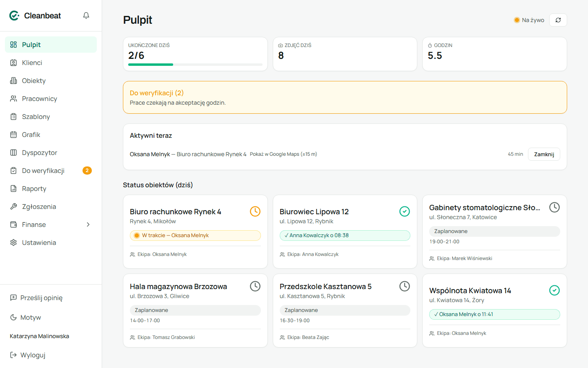This screenshot has width=588, height=368.
Task: Click Wyloguj to log out
Action: [x=28, y=355]
